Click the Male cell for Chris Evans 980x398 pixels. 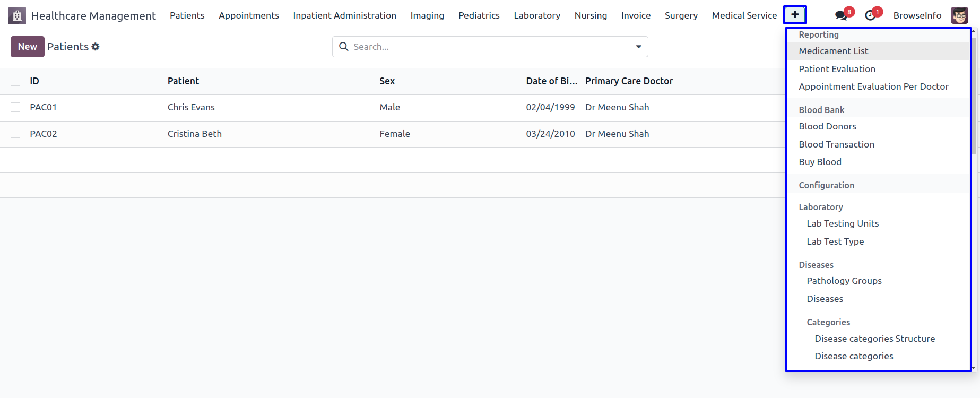coord(390,107)
